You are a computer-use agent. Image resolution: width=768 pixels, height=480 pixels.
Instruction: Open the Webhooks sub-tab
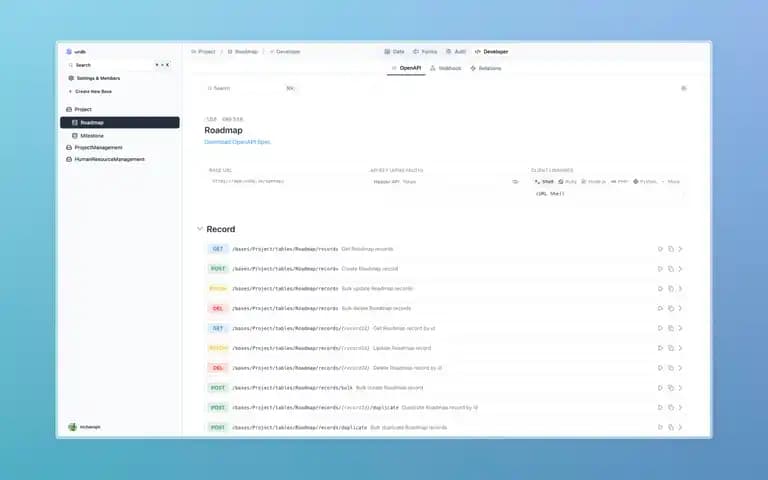click(446, 68)
